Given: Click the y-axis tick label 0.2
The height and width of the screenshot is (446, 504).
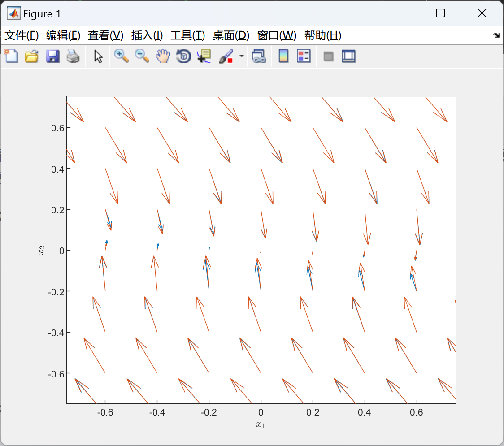Looking at the screenshot, I should point(57,210).
